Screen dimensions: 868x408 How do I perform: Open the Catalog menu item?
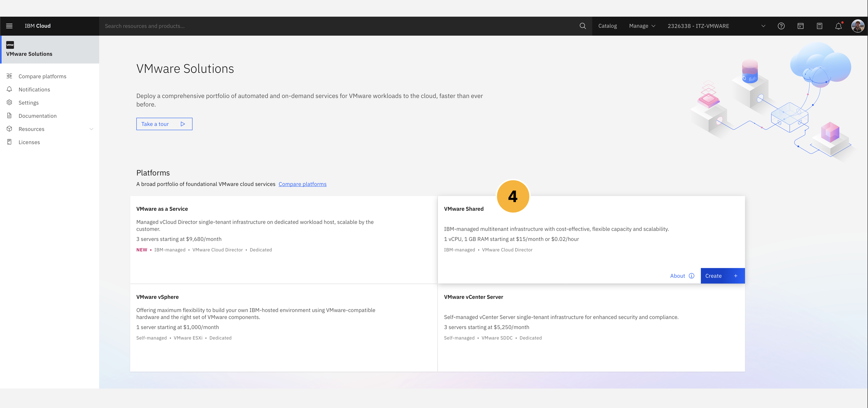pos(607,26)
